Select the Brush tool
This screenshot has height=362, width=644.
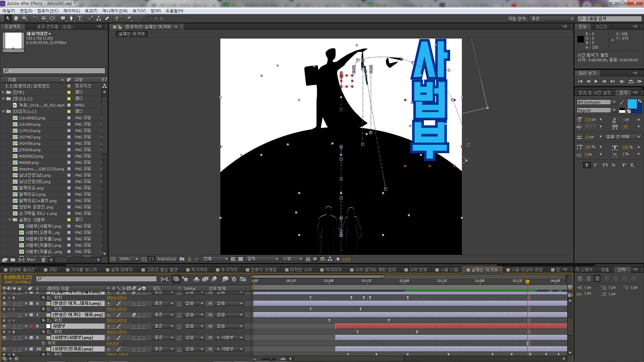tap(91, 18)
